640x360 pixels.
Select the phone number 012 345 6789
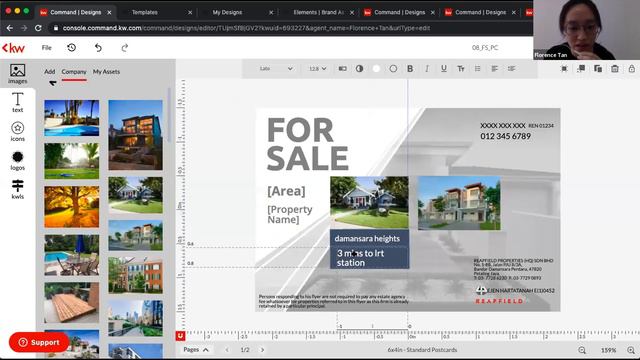(x=505, y=136)
